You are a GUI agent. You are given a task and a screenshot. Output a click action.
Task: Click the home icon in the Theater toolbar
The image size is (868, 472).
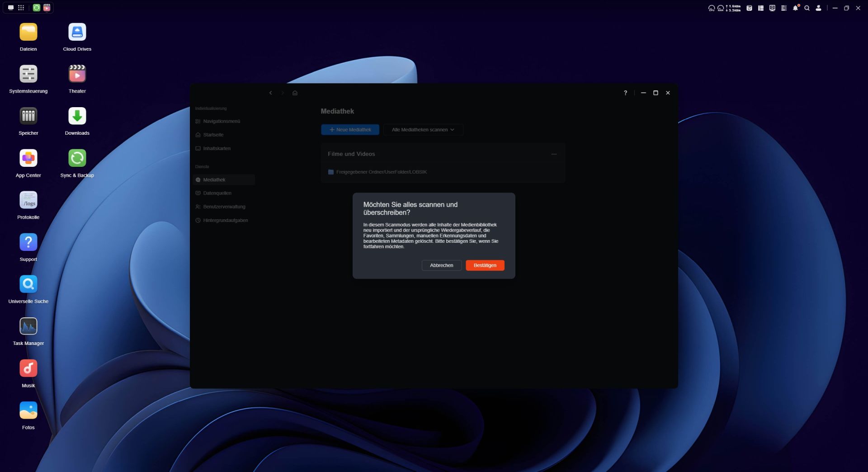coord(295,93)
